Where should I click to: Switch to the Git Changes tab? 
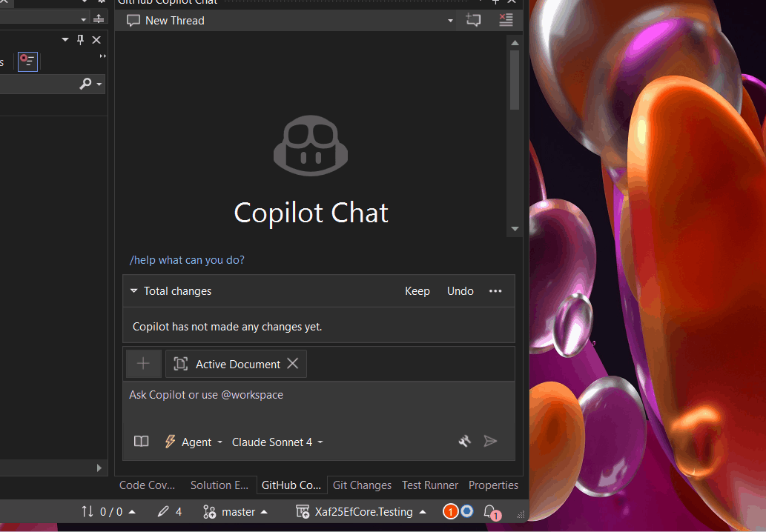pos(362,485)
